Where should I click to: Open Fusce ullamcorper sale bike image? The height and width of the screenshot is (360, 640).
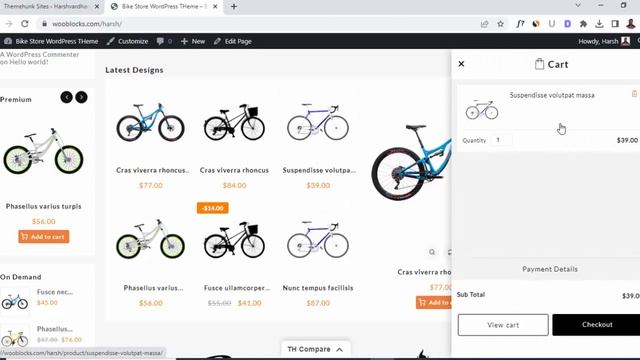coord(234,240)
